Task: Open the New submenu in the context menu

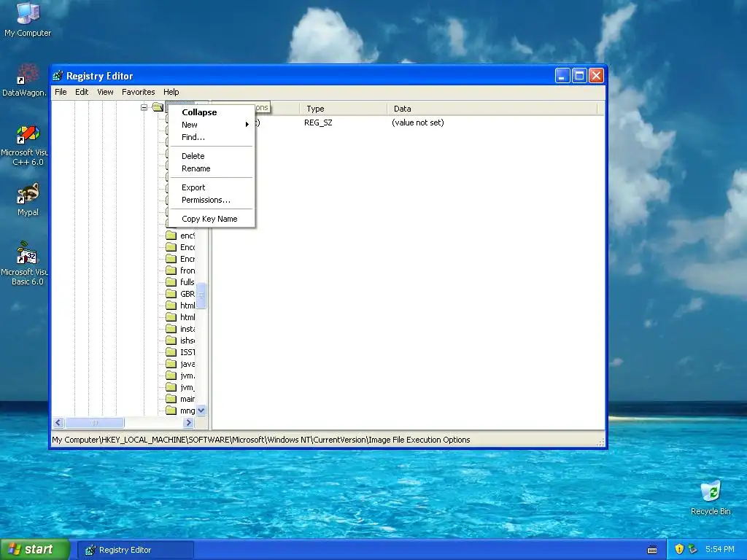Action: point(212,125)
